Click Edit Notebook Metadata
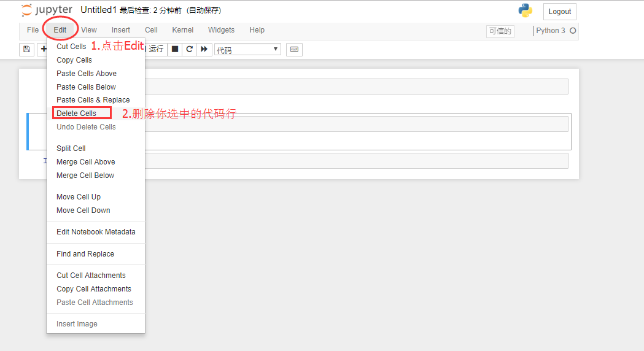The height and width of the screenshot is (351, 644). (96, 231)
